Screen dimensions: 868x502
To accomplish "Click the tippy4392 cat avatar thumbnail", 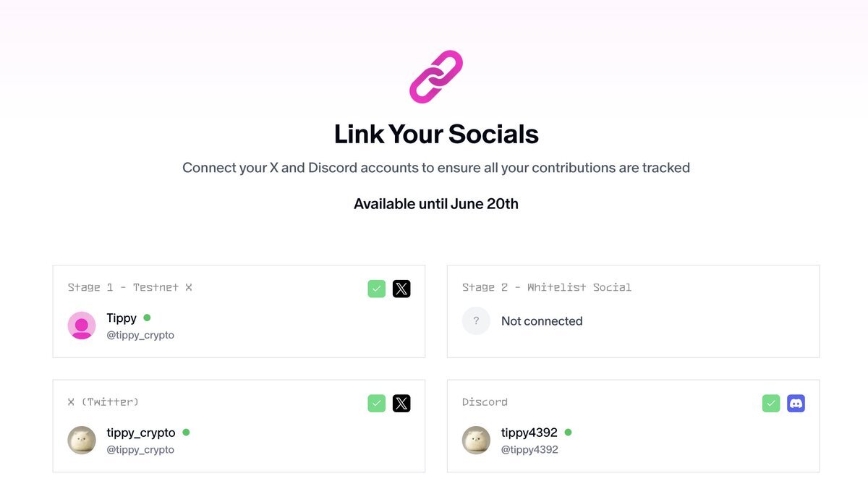I will point(476,440).
